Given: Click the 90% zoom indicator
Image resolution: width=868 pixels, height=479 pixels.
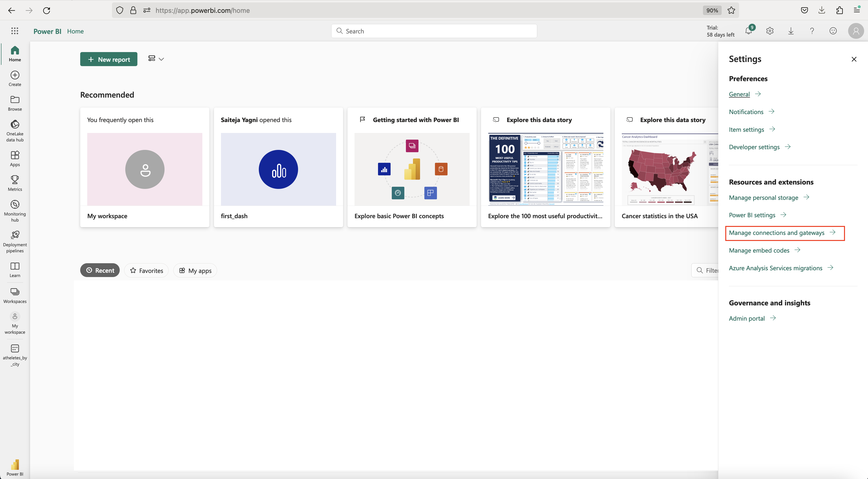Looking at the screenshot, I should pos(712,10).
